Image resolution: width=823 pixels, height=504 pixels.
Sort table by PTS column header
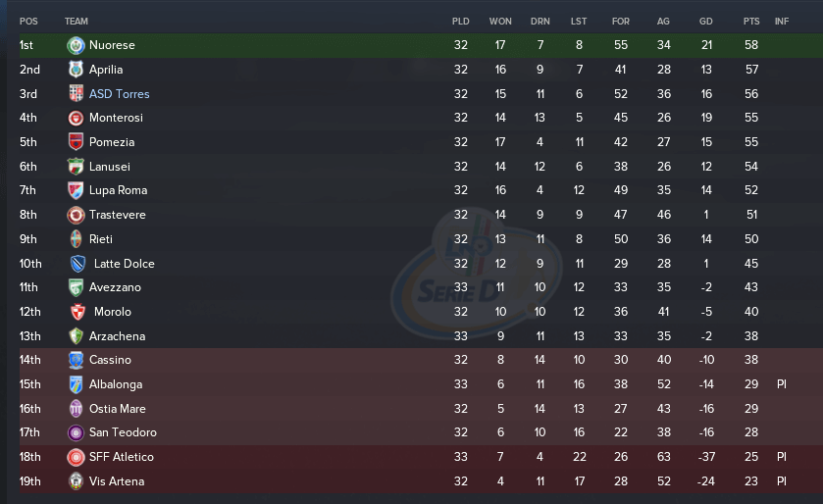[x=751, y=22]
